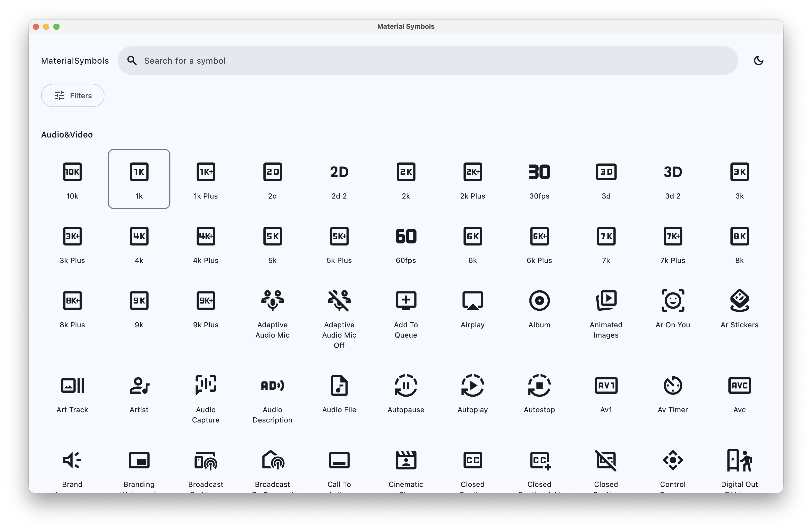Select the Animated Images symbol

[606, 300]
